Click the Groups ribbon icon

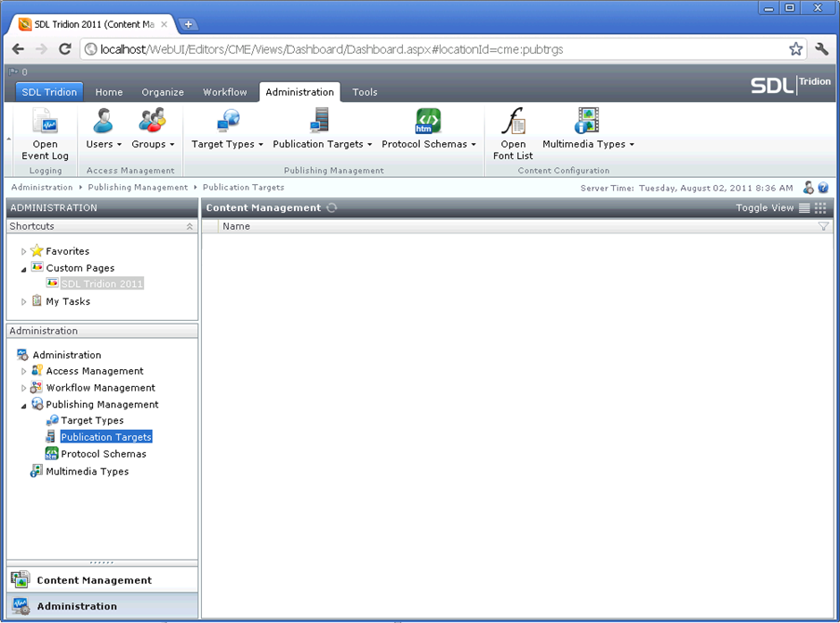(x=153, y=122)
